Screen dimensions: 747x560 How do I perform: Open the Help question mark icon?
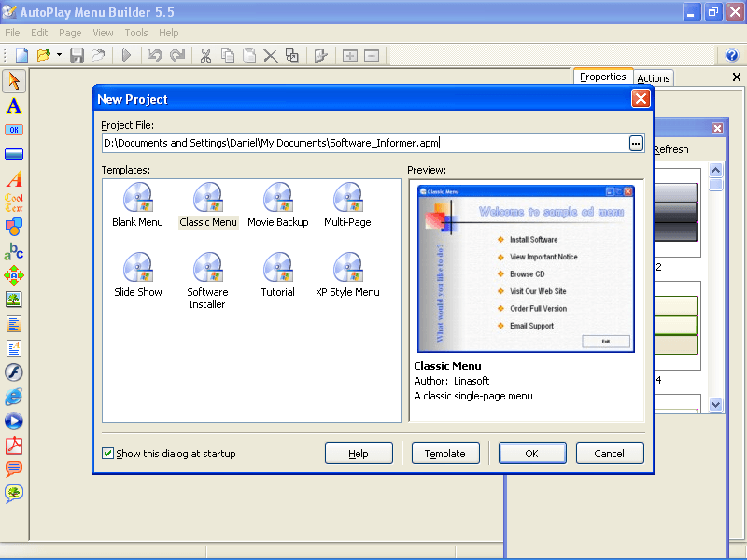(x=732, y=55)
